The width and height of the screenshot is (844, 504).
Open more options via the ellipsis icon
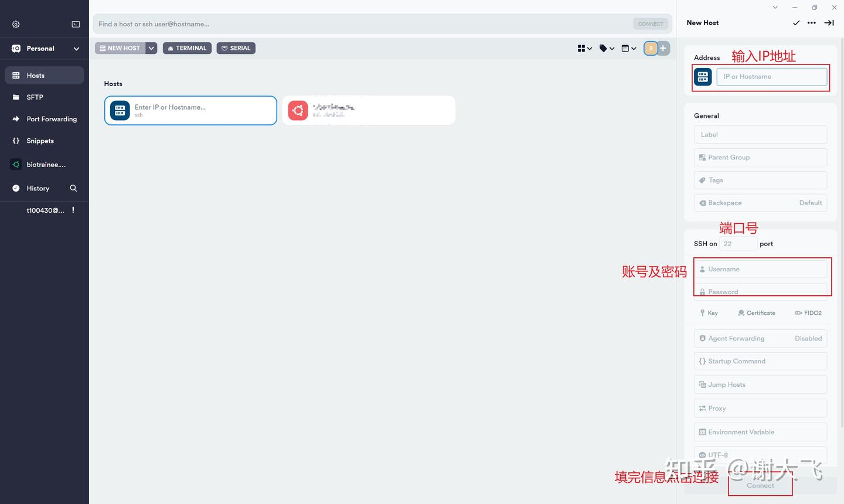point(812,23)
